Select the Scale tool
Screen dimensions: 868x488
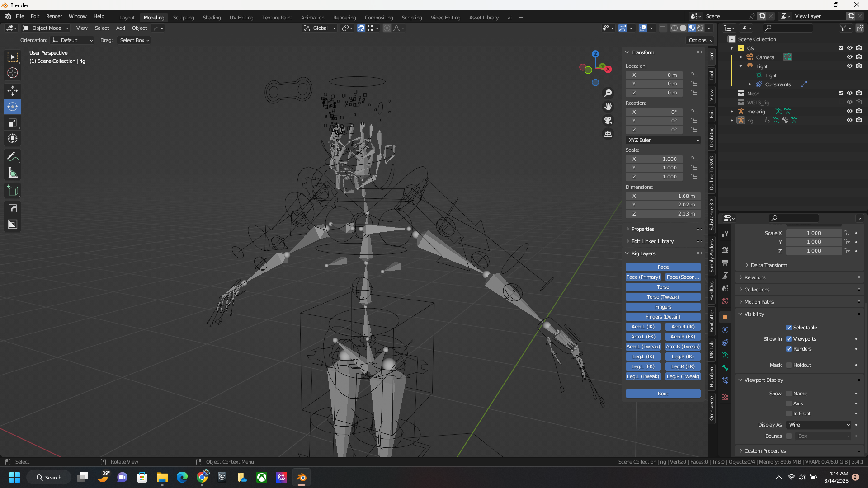pyautogui.click(x=13, y=123)
